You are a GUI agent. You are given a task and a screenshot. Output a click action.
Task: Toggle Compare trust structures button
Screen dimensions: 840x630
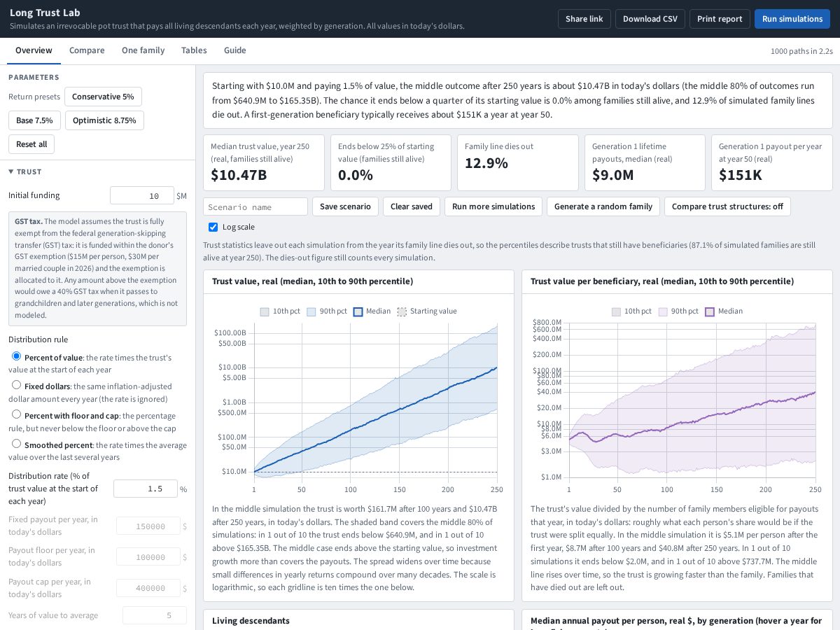(x=727, y=206)
